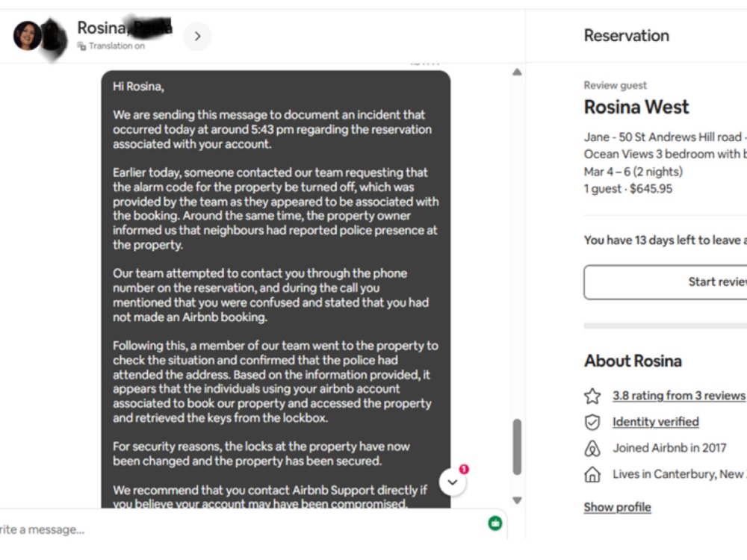Click the red unread badge on the jump button

[464, 469]
